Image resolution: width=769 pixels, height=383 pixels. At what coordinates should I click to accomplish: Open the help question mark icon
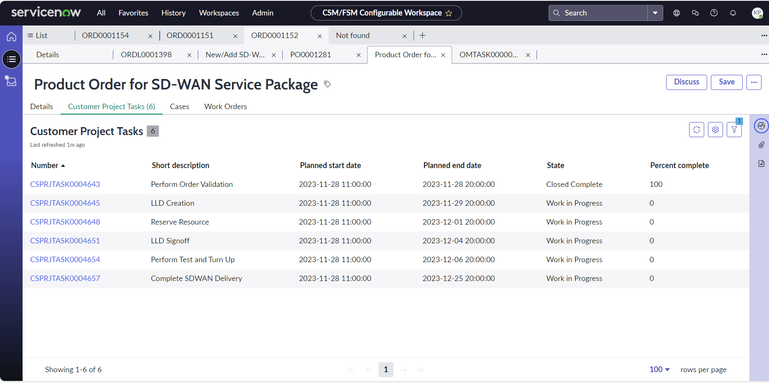coord(714,13)
